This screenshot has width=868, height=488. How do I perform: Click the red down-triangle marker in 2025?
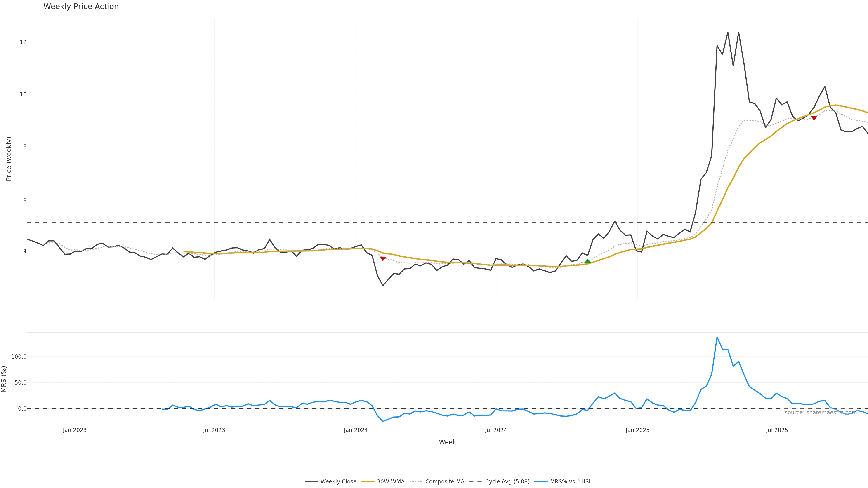coord(814,118)
